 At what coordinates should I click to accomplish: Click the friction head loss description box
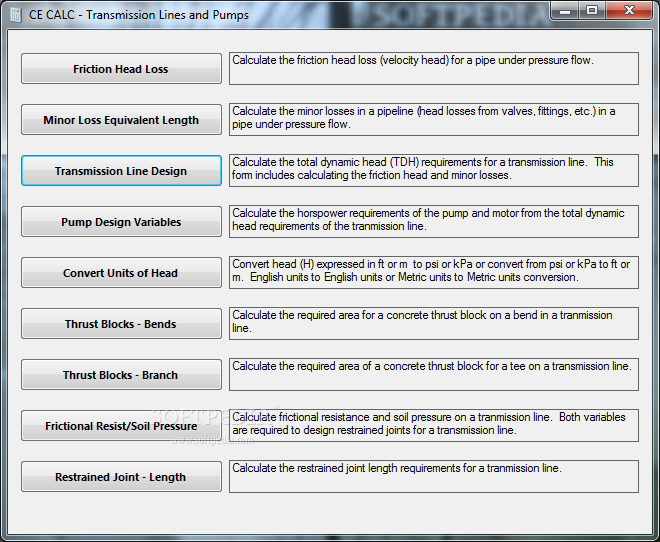[434, 69]
